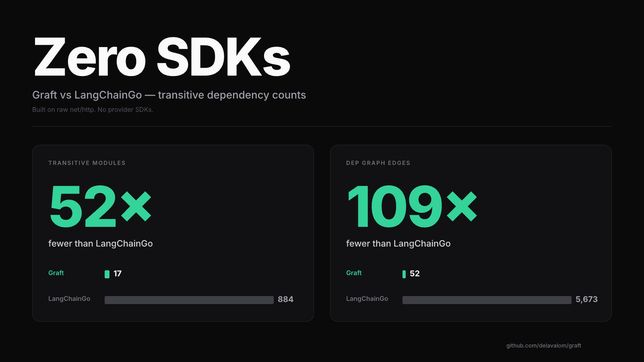Select the Graft vs LangChainGo subtitle
The width and height of the screenshot is (644, 362).
169,95
